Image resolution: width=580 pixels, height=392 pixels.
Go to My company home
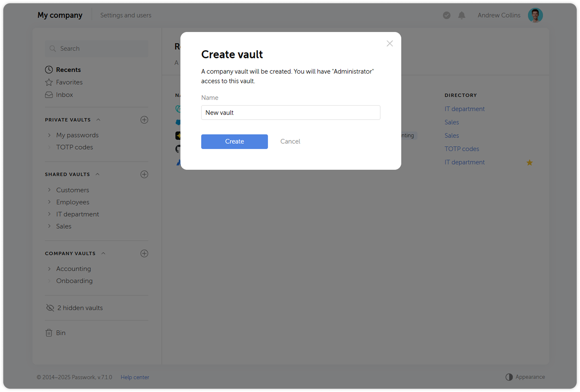click(x=60, y=15)
